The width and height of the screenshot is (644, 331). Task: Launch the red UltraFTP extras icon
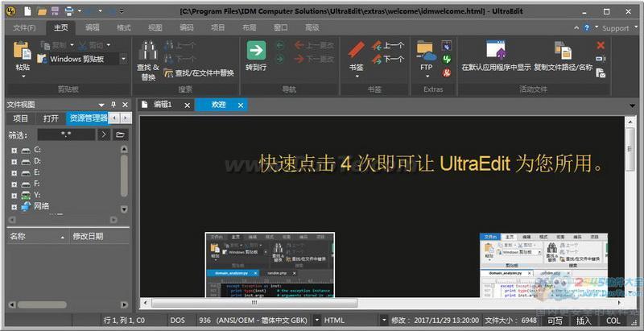447,73
